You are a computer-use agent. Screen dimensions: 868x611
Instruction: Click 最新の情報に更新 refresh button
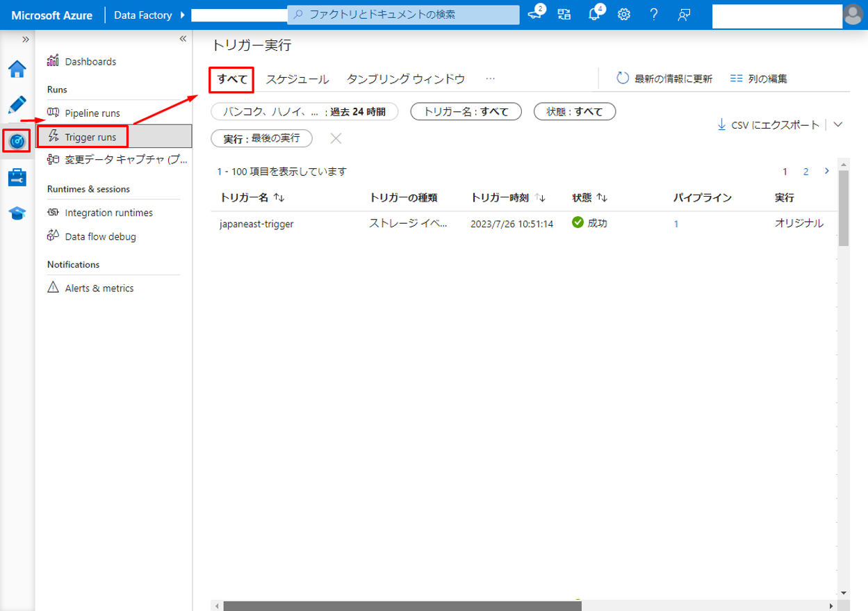point(664,79)
